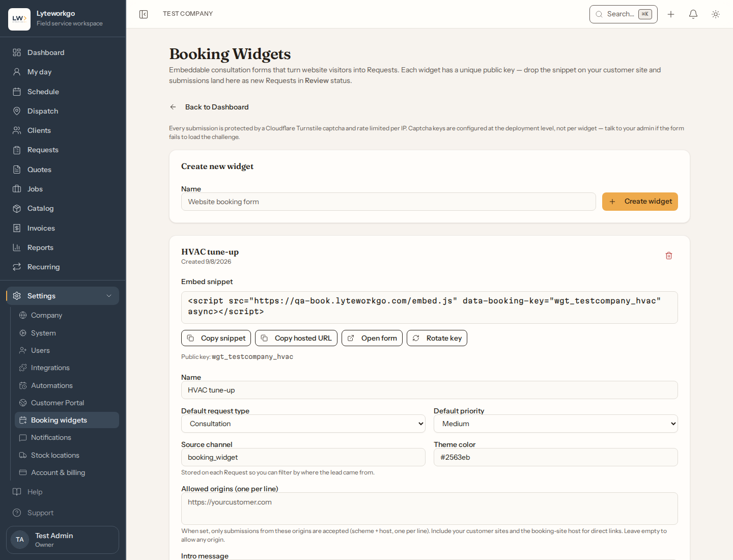Click the Help book icon
The height and width of the screenshot is (560, 733).
coord(17,492)
